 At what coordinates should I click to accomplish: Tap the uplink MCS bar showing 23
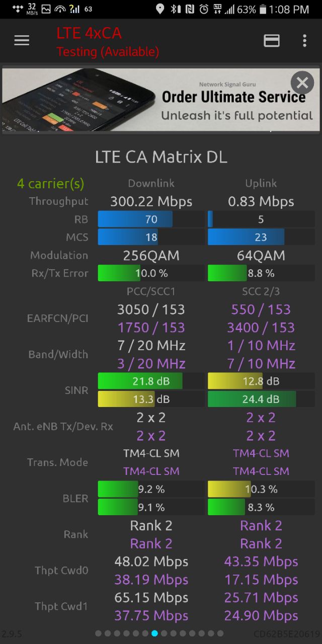[x=261, y=237]
